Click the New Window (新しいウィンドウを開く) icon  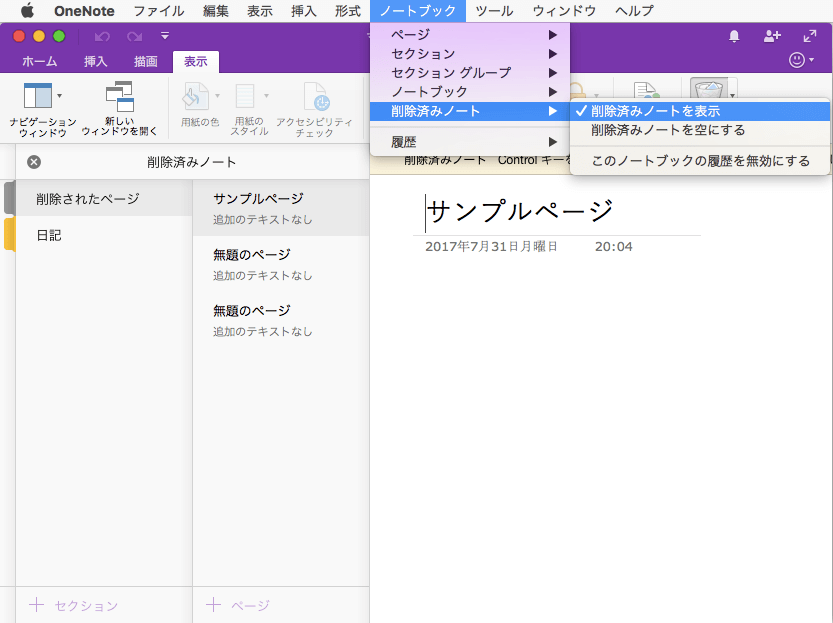point(120,96)
